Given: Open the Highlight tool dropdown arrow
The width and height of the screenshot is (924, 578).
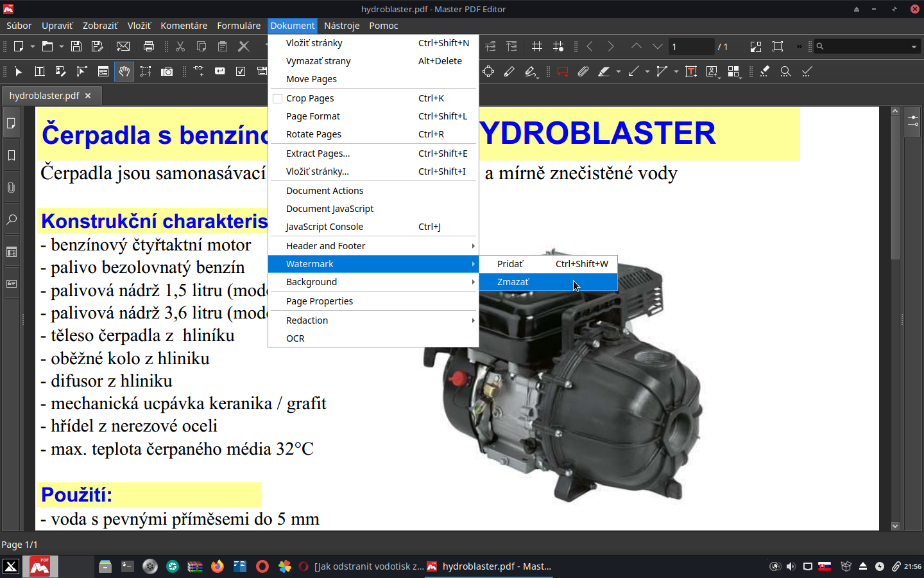Looking at the screenshot, I should [619, 71].
